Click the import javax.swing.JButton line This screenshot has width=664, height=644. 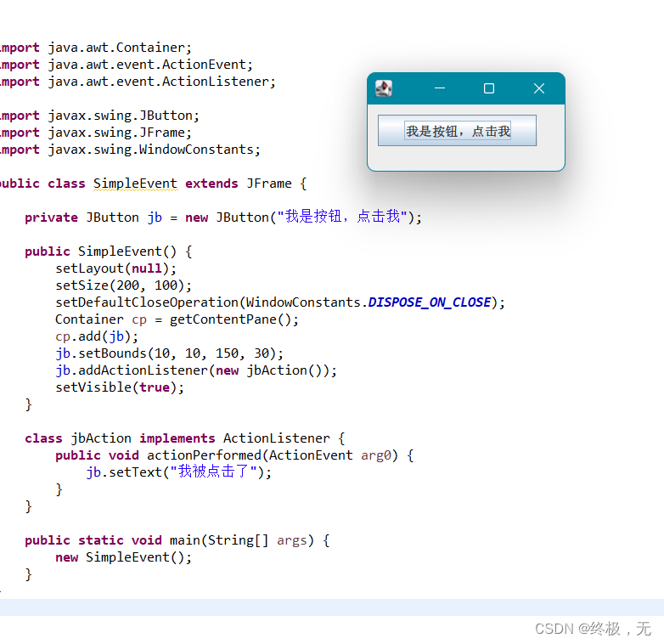click(99, 116)
